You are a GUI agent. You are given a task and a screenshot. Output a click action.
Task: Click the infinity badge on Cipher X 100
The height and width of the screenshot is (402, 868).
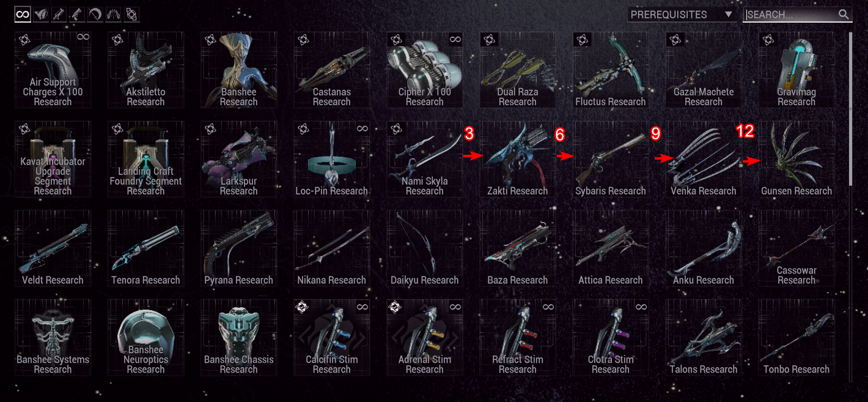[x=455, y=39]
